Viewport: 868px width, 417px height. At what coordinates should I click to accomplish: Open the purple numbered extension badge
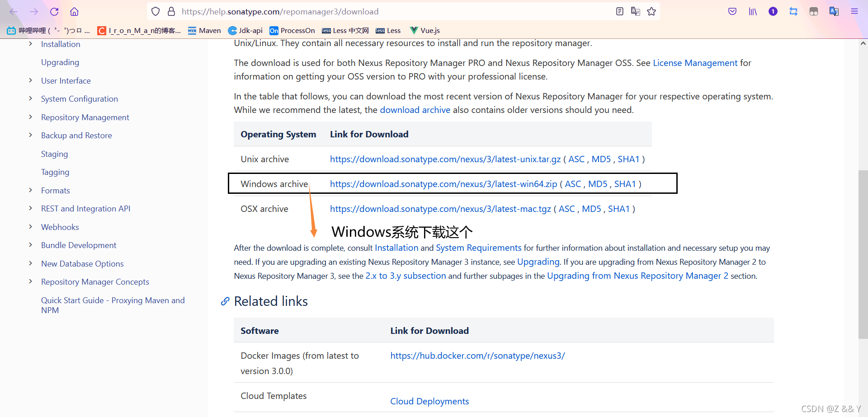[x=773, y=12]
